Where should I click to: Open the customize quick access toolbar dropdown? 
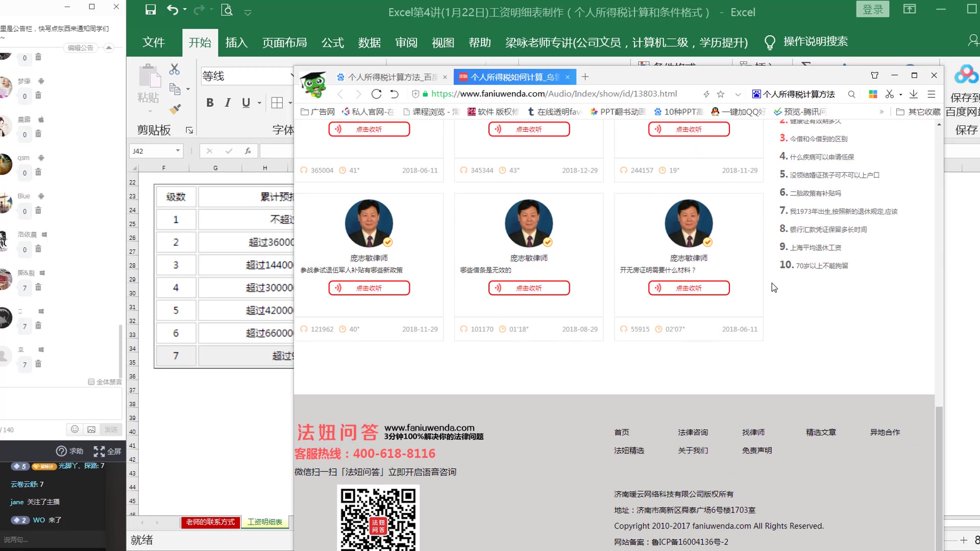(248, 12)
